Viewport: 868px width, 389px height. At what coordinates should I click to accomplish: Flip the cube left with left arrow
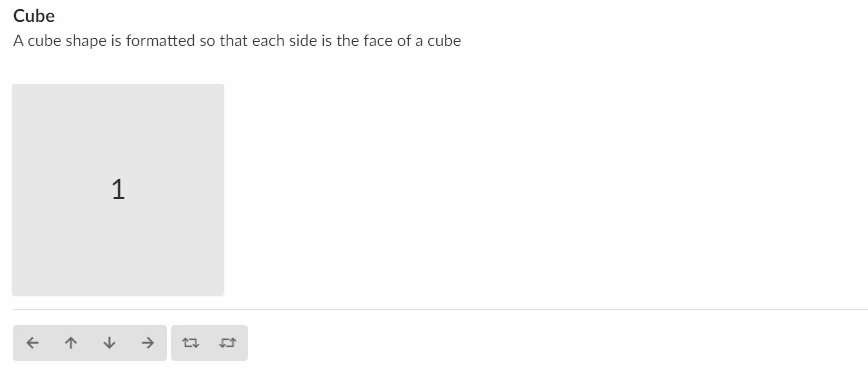[x=33, y=343]
